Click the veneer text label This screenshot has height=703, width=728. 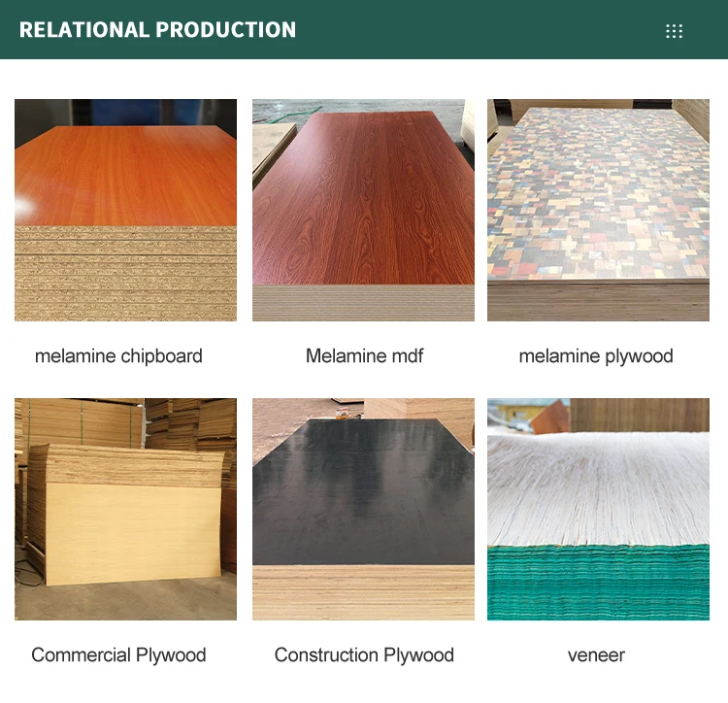[596, 655]
